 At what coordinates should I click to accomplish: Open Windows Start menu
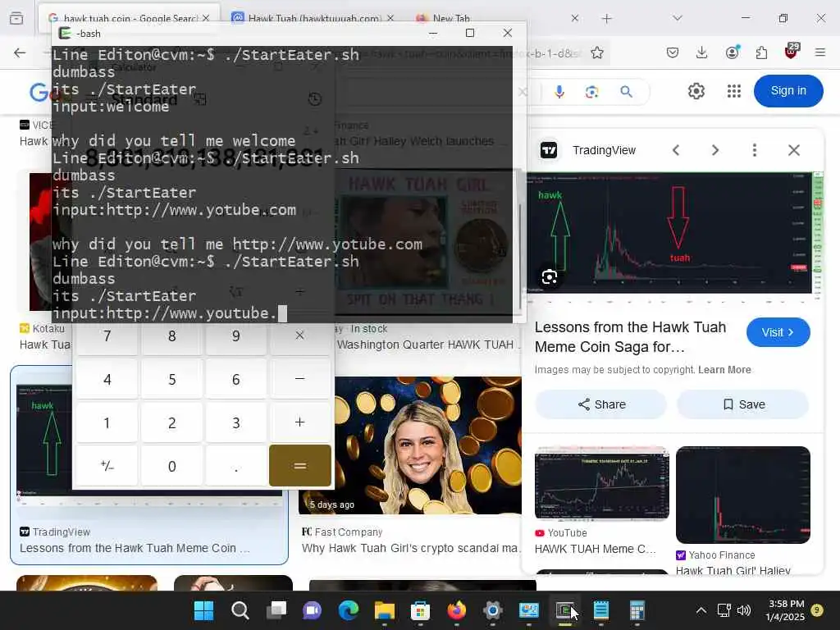[x=203, y=610]
